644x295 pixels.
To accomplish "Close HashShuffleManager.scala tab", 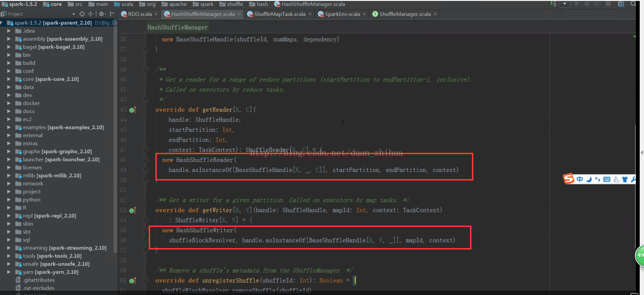I will click(x=240, y=14).
